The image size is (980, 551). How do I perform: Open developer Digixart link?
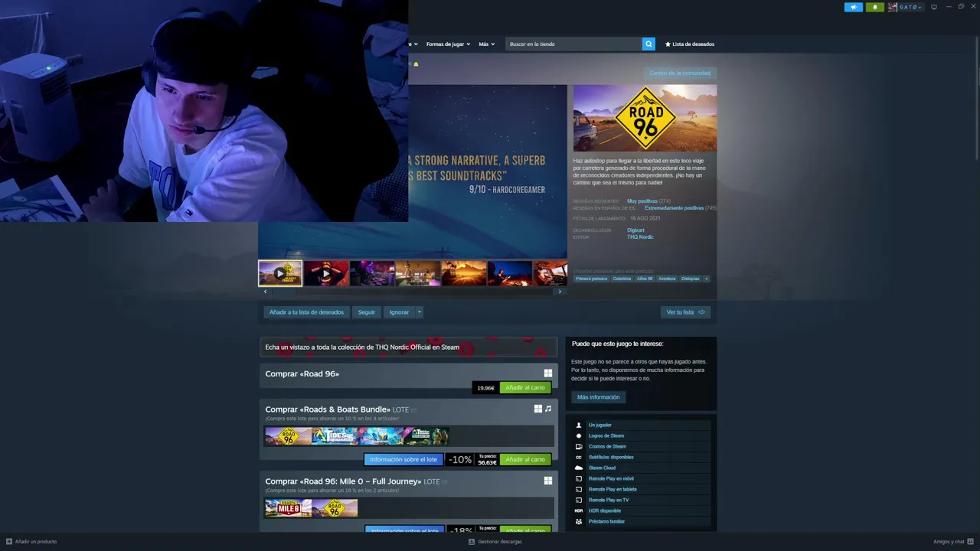coord(635,230)
